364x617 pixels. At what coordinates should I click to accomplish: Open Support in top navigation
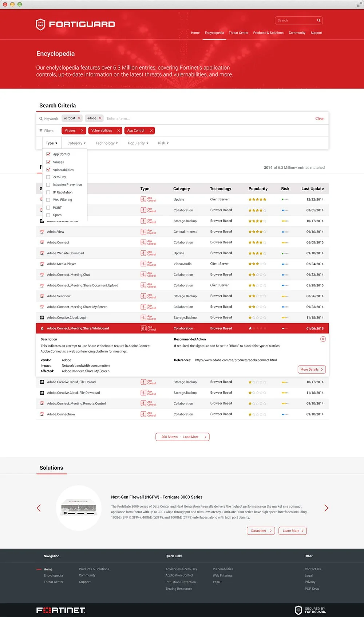coord(316,33)
